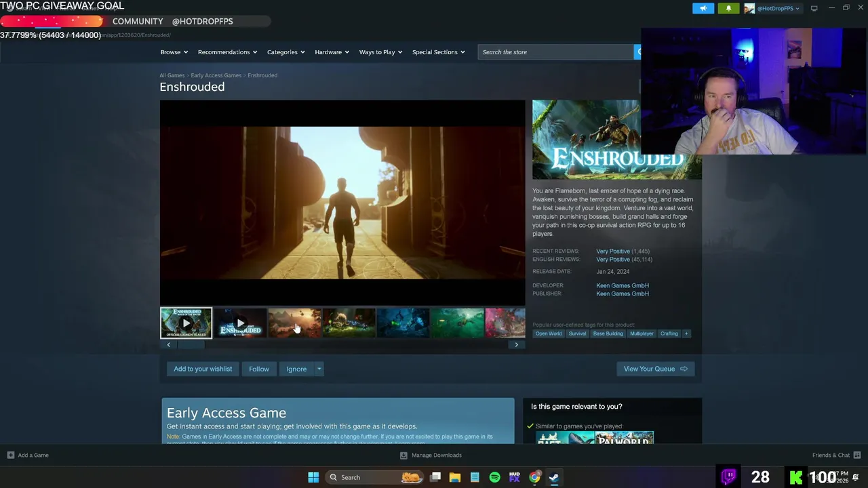
Task: Click Add a Game at bottom left
Action: point(28,455)
